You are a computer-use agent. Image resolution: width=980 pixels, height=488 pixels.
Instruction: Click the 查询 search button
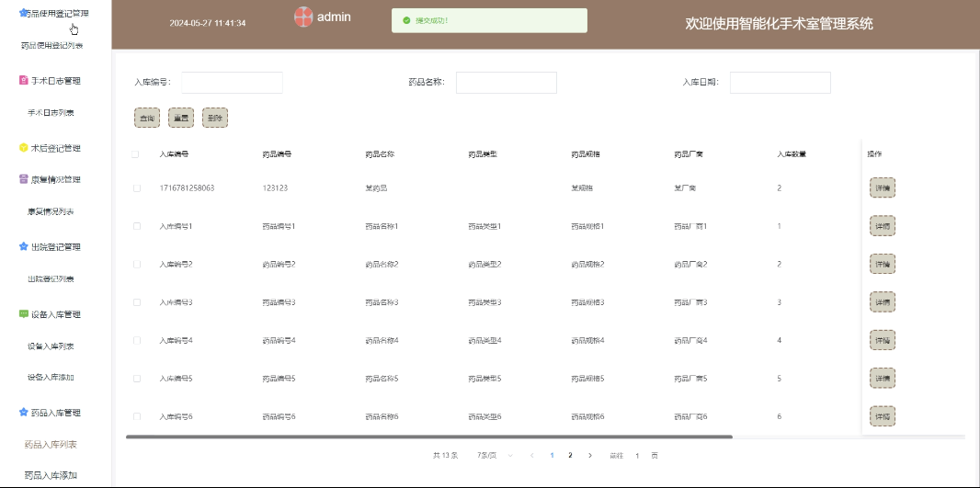(147, 119)
